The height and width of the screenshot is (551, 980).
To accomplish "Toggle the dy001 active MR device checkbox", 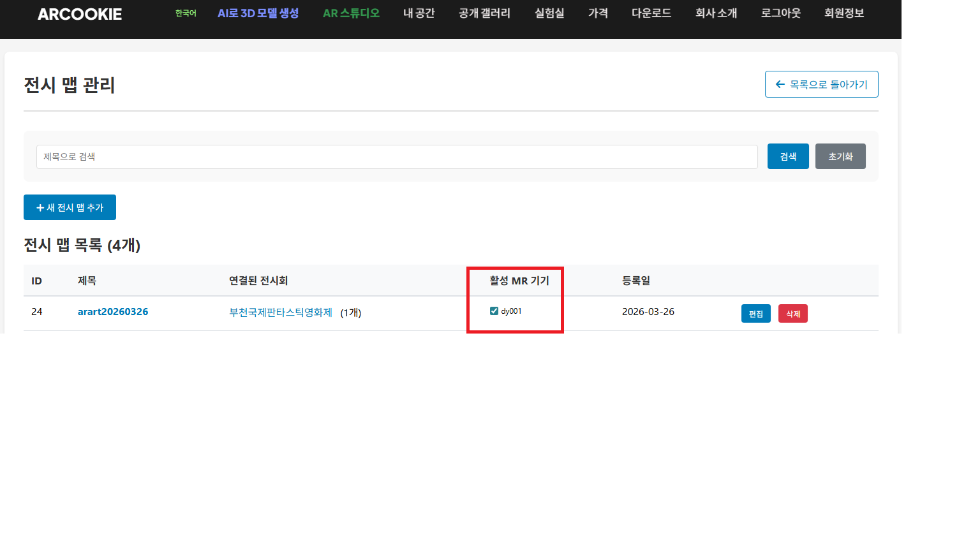I will [494, 311].
